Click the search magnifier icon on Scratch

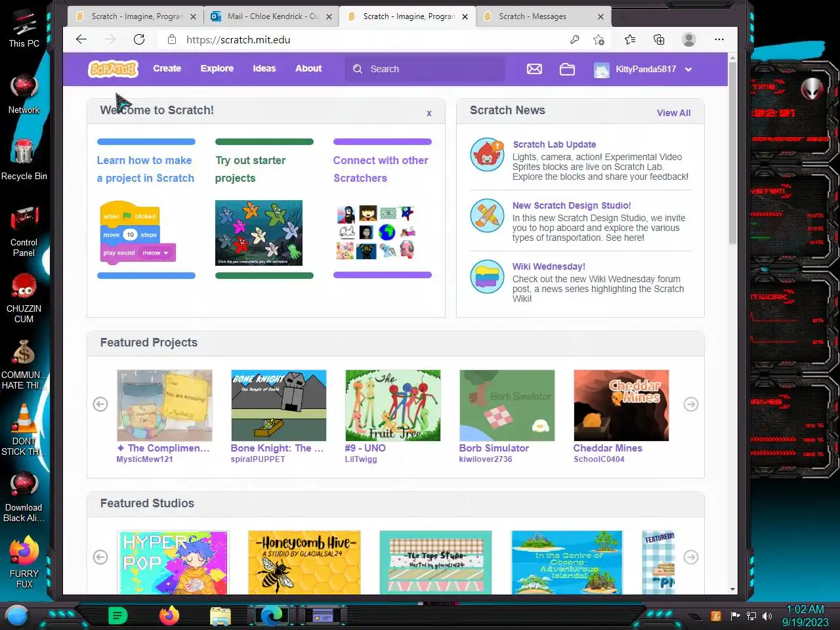click(358, 69)
